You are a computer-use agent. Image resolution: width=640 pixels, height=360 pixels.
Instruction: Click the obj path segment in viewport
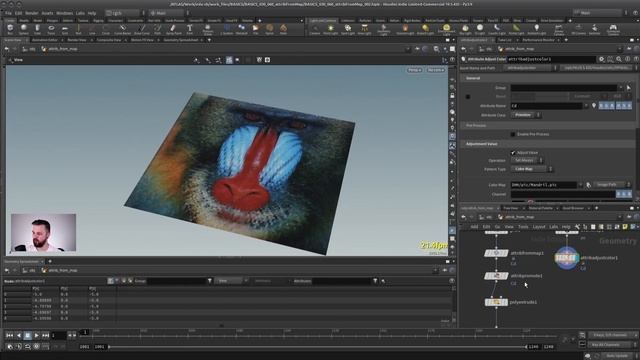point(29,49)
